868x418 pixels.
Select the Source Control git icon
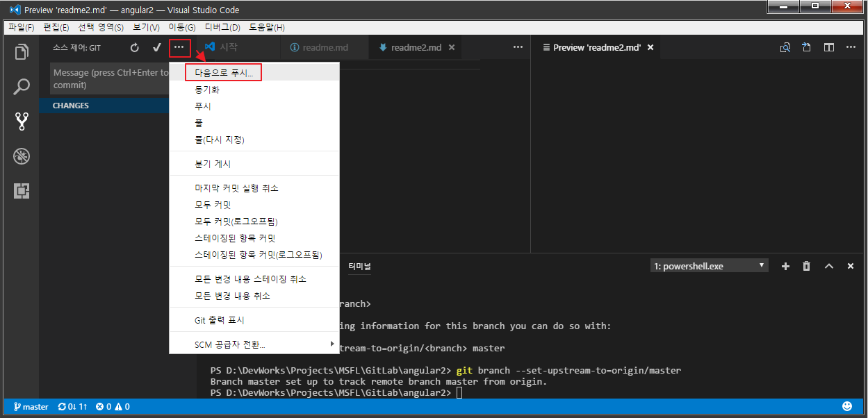(22, 122)
